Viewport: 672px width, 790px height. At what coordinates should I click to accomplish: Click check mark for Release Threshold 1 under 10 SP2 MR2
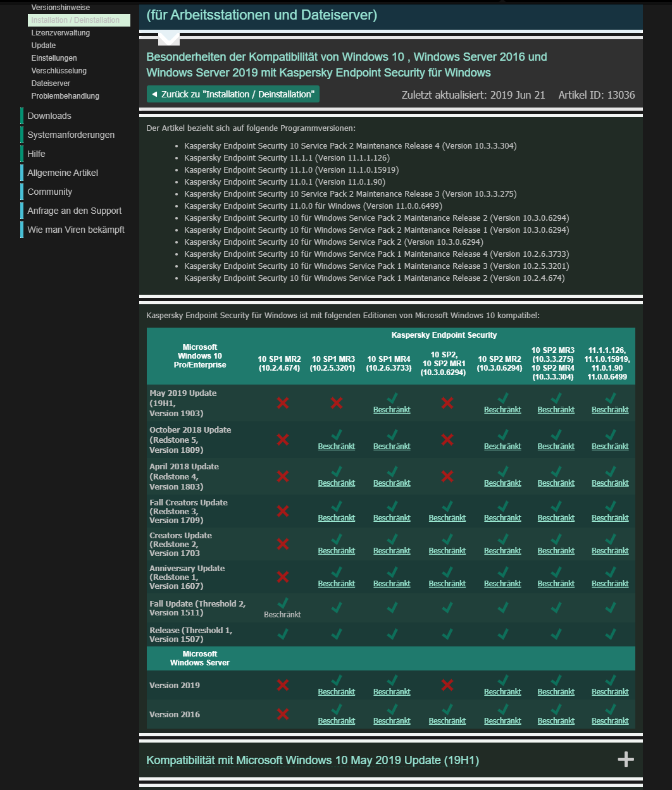click(x=502, y=634)
